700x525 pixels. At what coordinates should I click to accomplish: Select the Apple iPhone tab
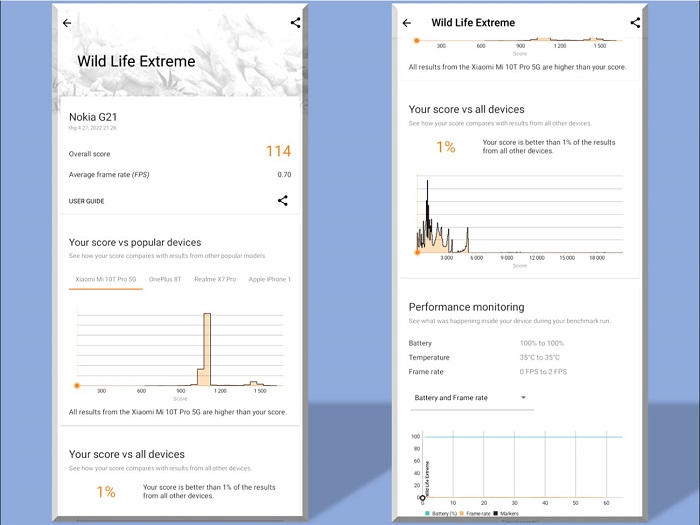click(x=269, y=279)
